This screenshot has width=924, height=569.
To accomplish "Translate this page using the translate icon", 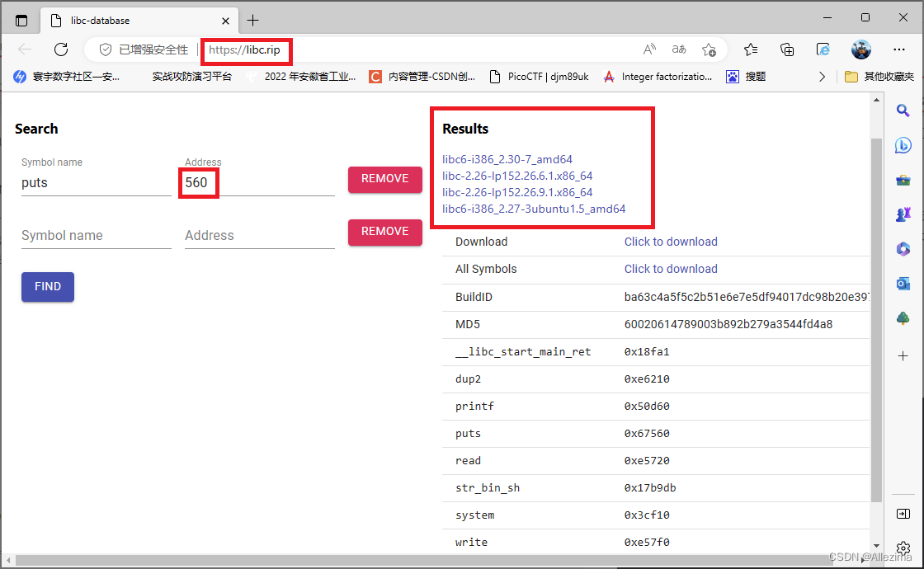I will [679, 50].
